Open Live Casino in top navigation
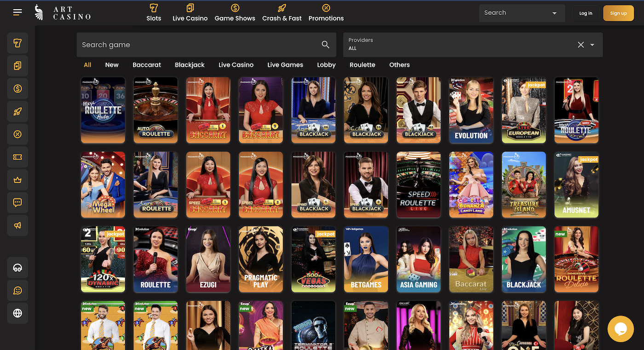Screen dimensions: 644x350 (190, 13)
